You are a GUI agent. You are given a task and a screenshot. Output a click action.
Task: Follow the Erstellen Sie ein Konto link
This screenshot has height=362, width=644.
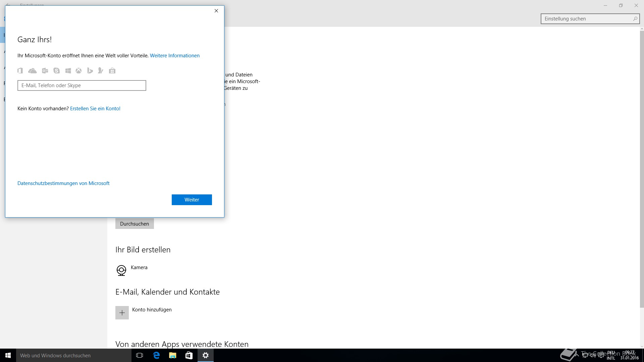(x=95, y=109)
